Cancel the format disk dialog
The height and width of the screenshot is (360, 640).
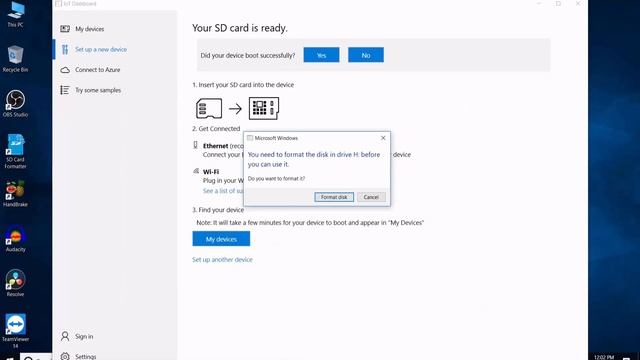(x=371, y=197)
